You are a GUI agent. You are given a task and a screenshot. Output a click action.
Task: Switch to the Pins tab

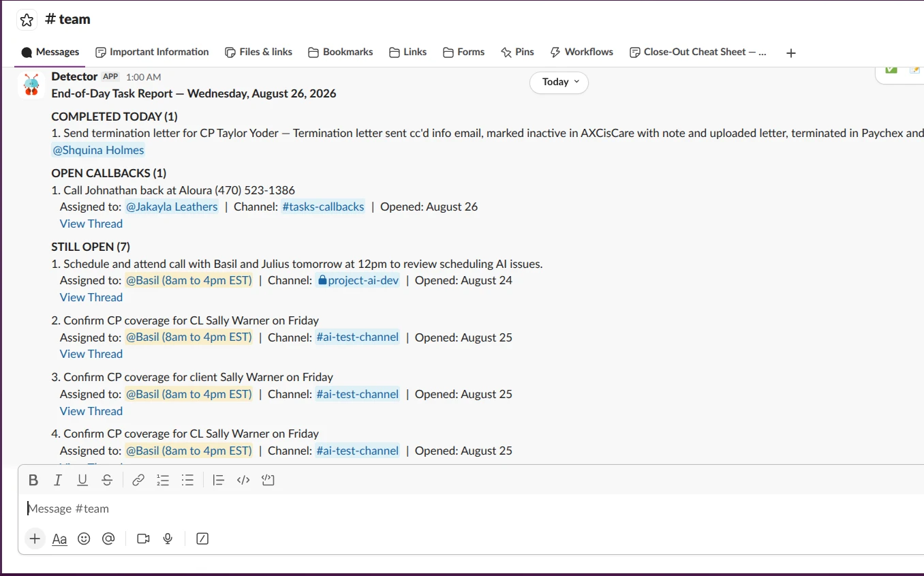pos(517,52)
